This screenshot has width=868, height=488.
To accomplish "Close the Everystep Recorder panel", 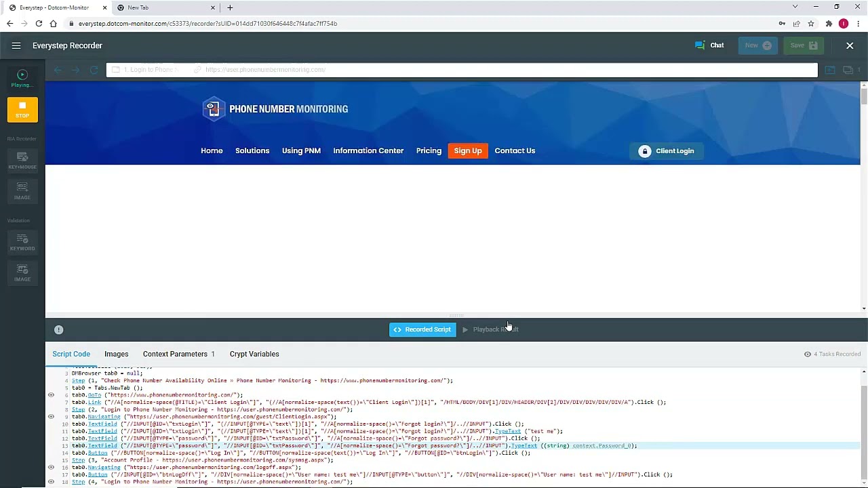I will pos(850,45).
